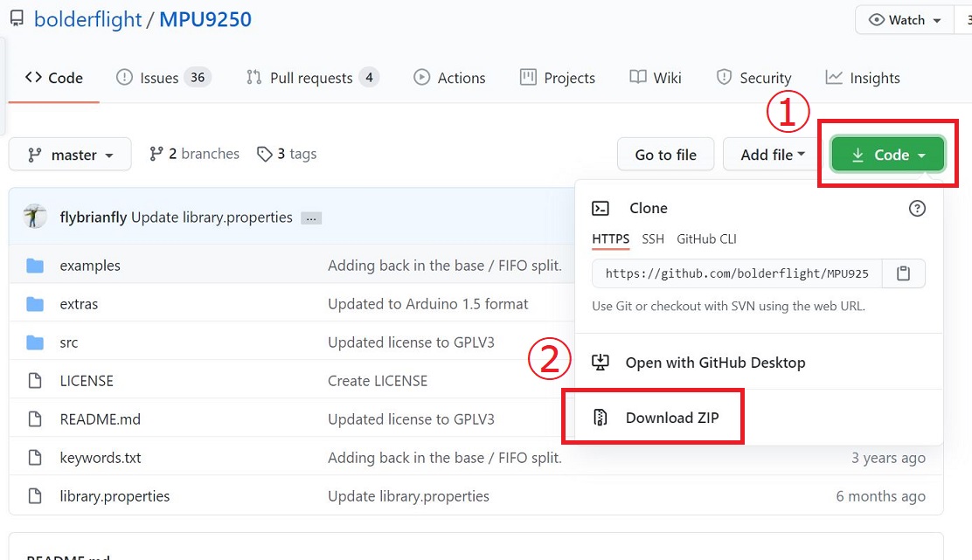
Task: Select the GitHub CLI clone option
Action: coord(706,239)
